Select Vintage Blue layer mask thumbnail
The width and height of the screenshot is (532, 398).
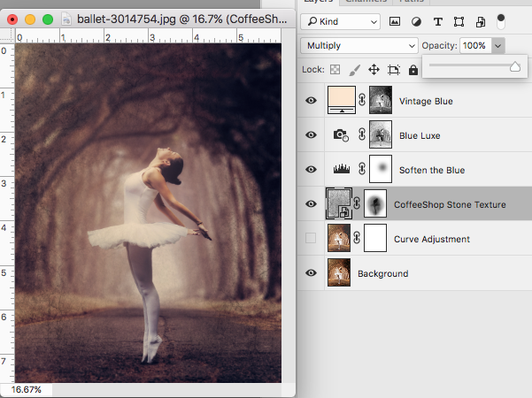tap(381, 100)
